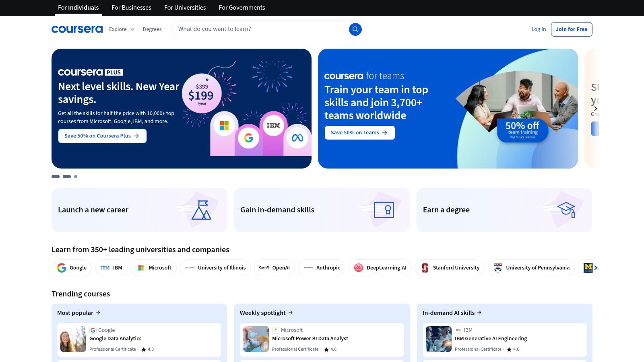Select the IBM partner chip
This screenshot has height=362, width=644.
point(111,268)
